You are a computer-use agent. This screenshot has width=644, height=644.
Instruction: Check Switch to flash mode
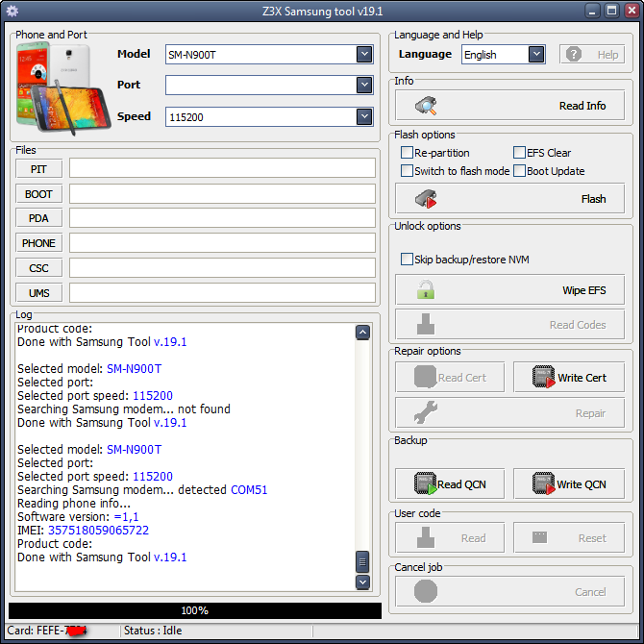(407, 170)
